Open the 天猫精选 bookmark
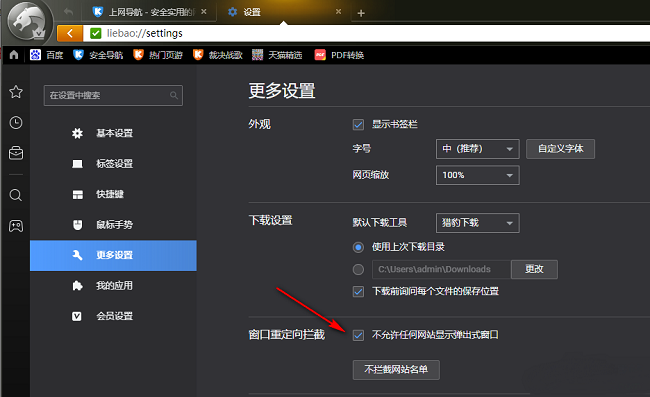This screenshot has width=650, height=397. coord(277,55)
